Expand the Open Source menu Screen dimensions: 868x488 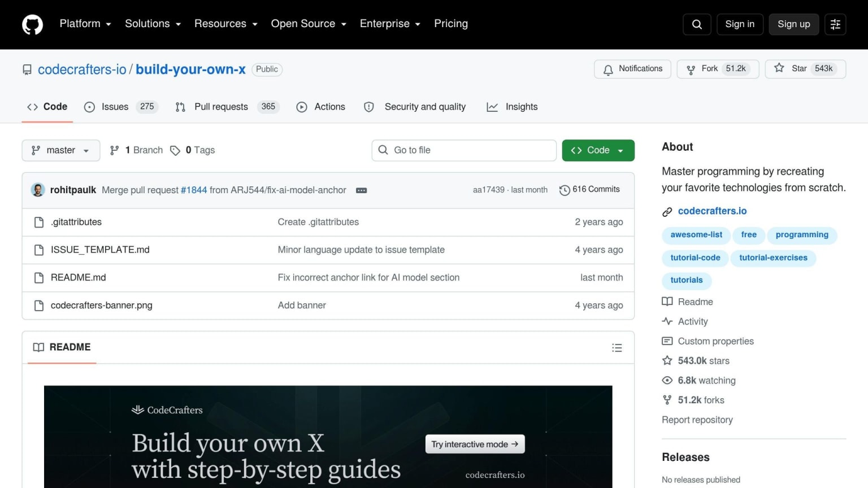click(x=309, y=24)
